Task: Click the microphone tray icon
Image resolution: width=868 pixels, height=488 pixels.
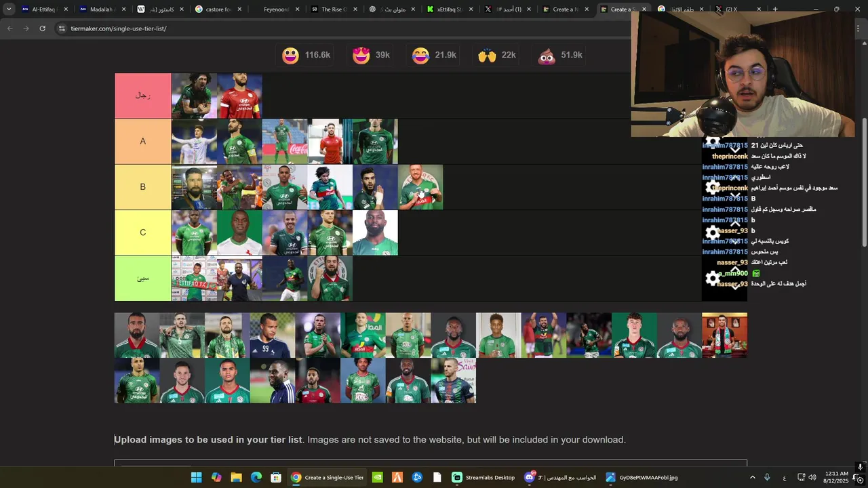Action: click(767, 477)
